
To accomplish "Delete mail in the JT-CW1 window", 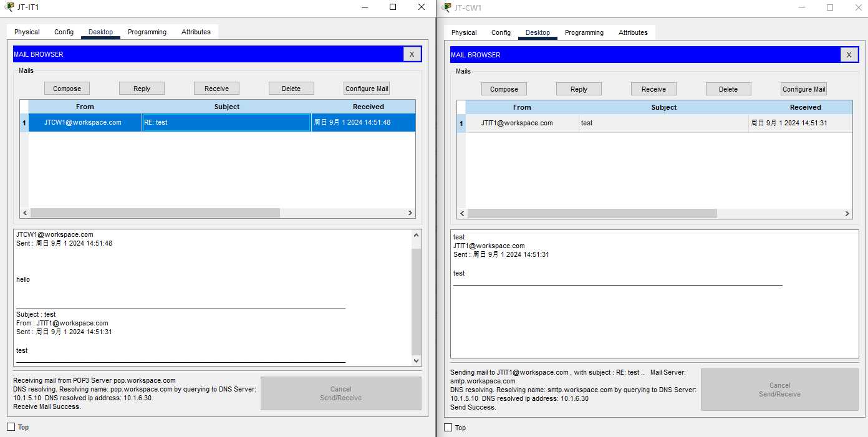I will 728,89.
